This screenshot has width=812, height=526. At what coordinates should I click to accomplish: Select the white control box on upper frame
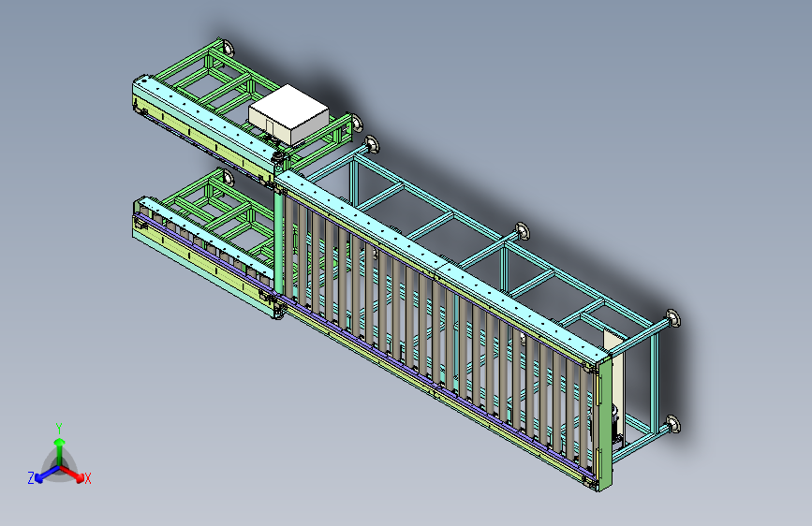[288, 114]
